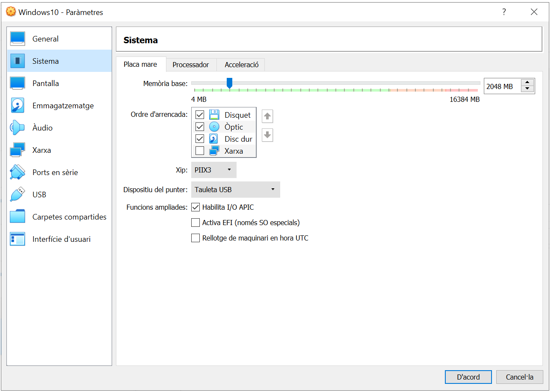Click the Cancel·la button

(519, 377)
